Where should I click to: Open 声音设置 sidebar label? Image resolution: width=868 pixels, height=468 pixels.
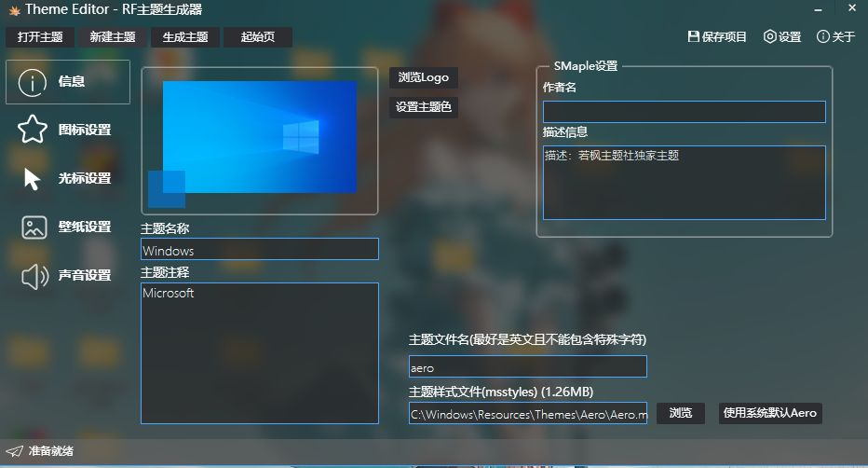point(85,275)
